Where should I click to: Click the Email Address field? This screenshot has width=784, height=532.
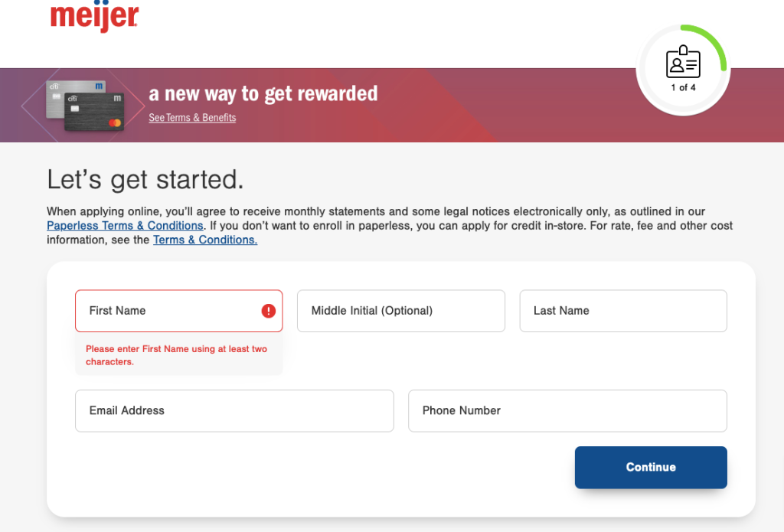pyautogui.click(x=234, y=410)
